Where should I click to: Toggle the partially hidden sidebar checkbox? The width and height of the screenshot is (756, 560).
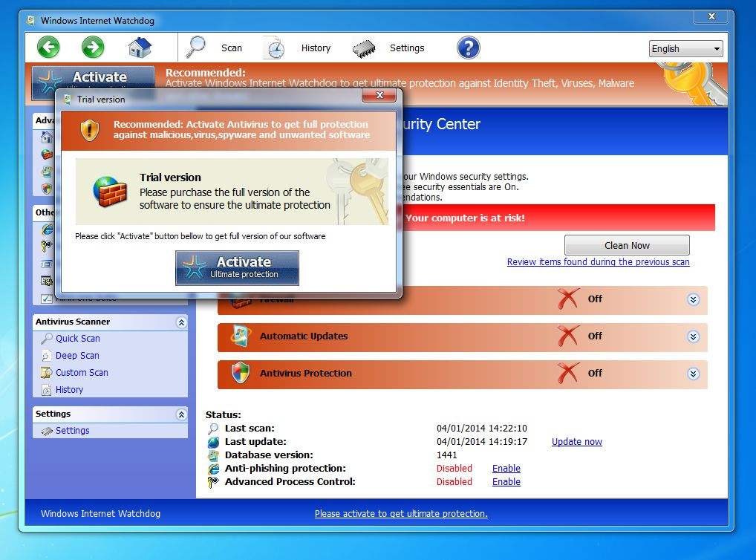point(46,299)
